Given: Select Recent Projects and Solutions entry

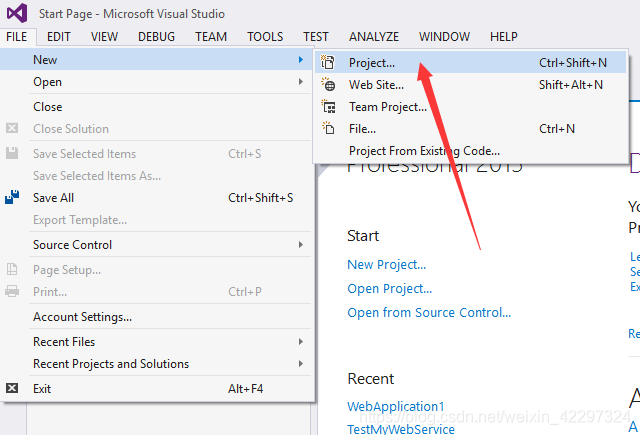Looking at the screenshot, I should (x=157, y=364).
